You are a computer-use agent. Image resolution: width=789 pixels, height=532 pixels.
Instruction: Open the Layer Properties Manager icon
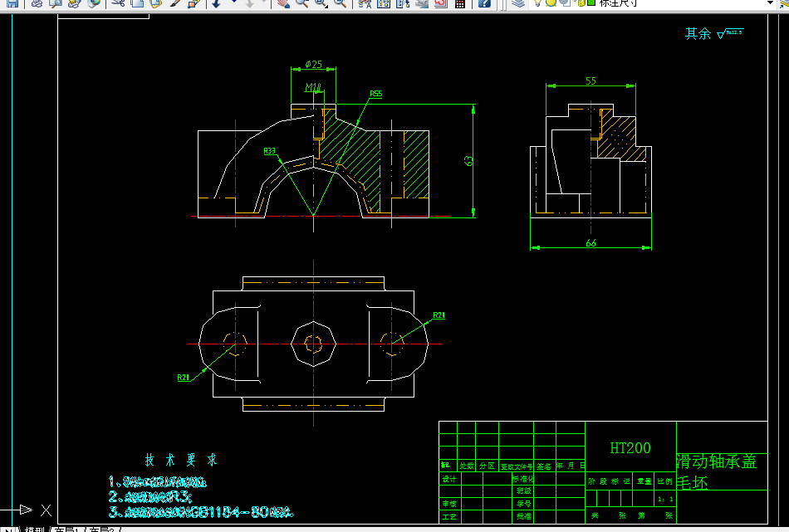click(x=517, y=3)
